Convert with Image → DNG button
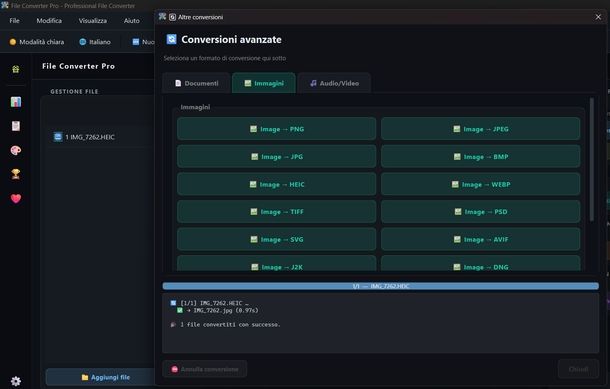This screenshot has width=610, height=389. tap(480, 264)
